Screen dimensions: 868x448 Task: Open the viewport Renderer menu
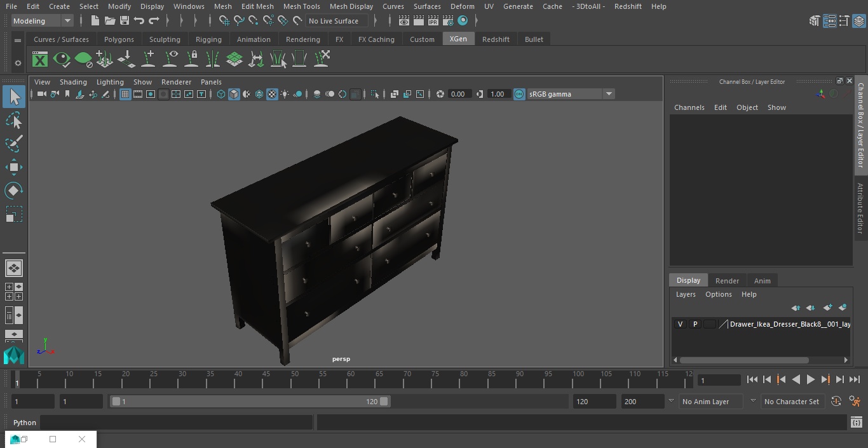(x=176, y=82)
